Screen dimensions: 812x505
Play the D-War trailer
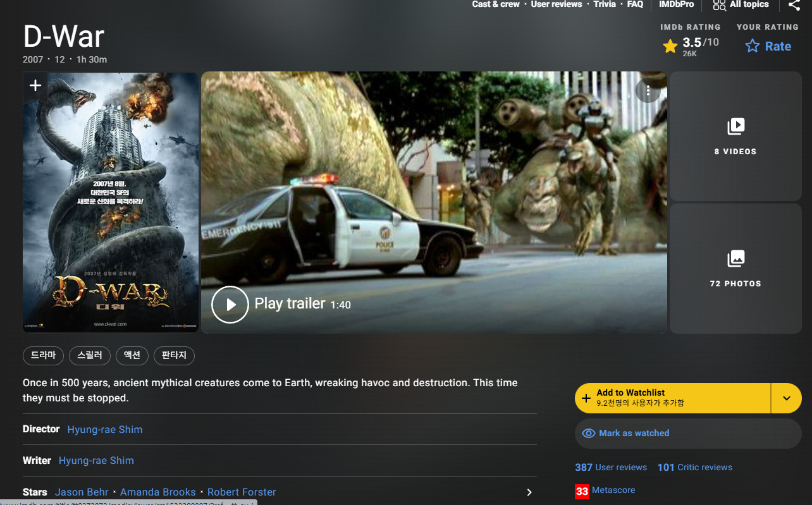pyautogui.click(x=230, y=305)
